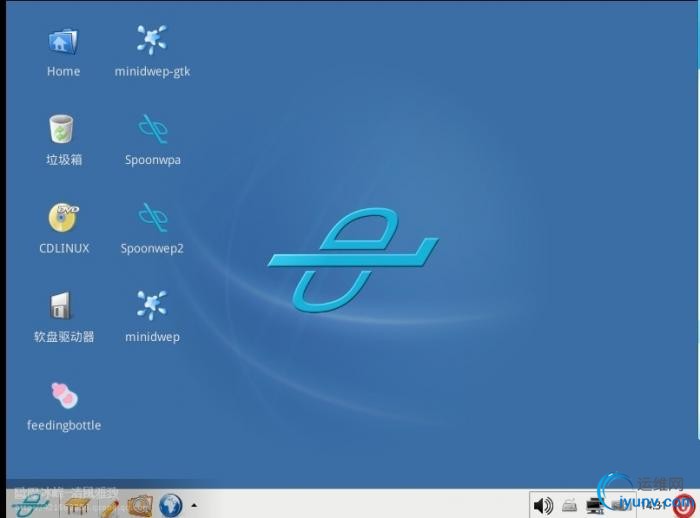Launch the Spoonwpa desktop shortcut
The width and height of the screenshot is (700, 518).
coord(152,140)
